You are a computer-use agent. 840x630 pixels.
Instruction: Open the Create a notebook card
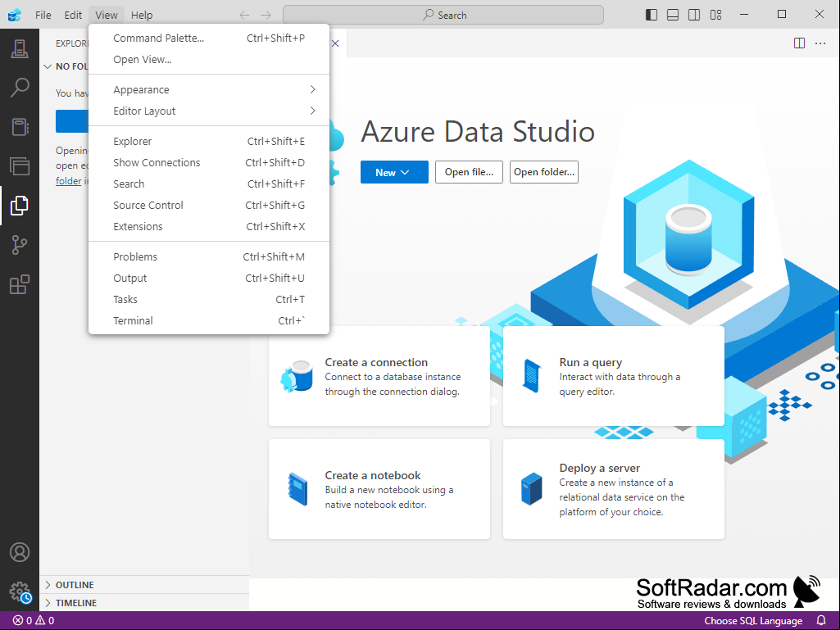tap(379, 489)
